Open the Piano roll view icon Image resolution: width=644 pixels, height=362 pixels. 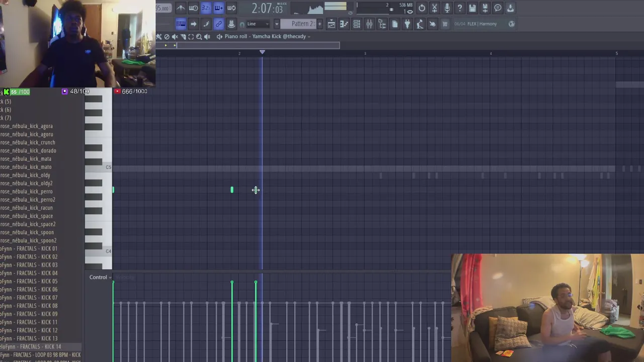344,24
